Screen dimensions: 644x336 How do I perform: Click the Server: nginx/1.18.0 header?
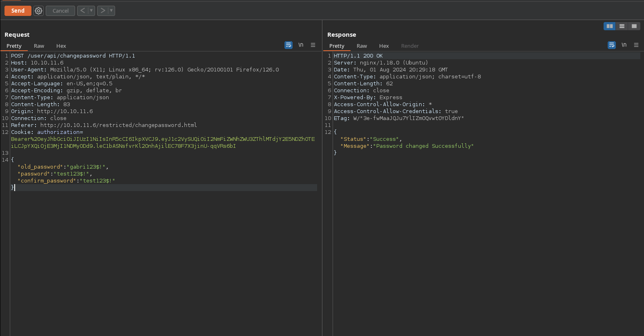click(x=381, y=63)
